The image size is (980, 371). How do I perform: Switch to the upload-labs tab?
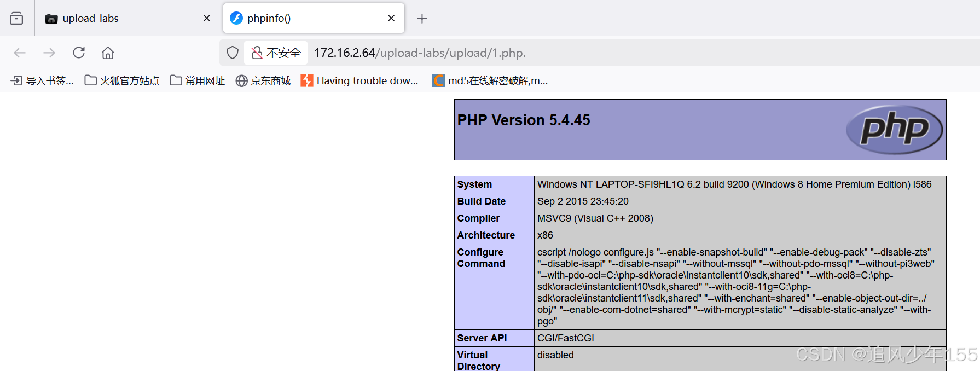[128, 18]
